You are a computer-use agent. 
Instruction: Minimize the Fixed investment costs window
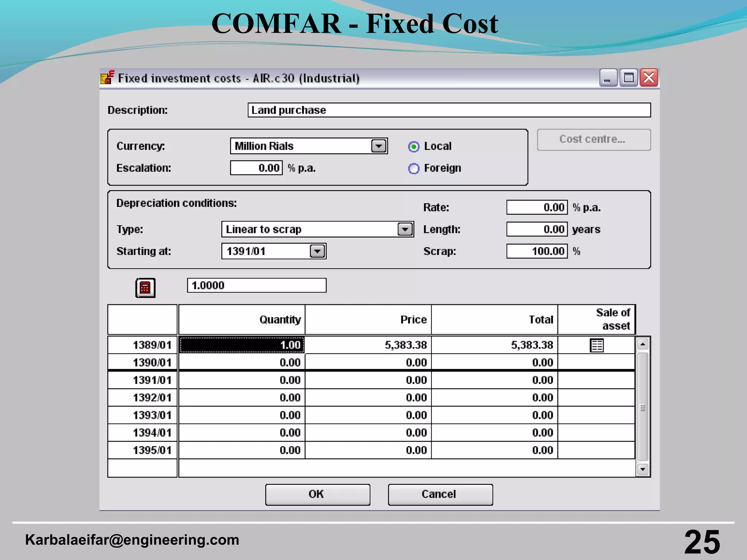[x=608, y=78]
